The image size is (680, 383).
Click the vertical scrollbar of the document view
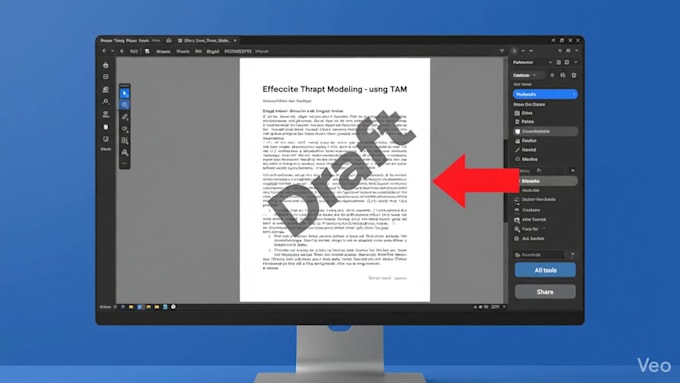[505, 181]
